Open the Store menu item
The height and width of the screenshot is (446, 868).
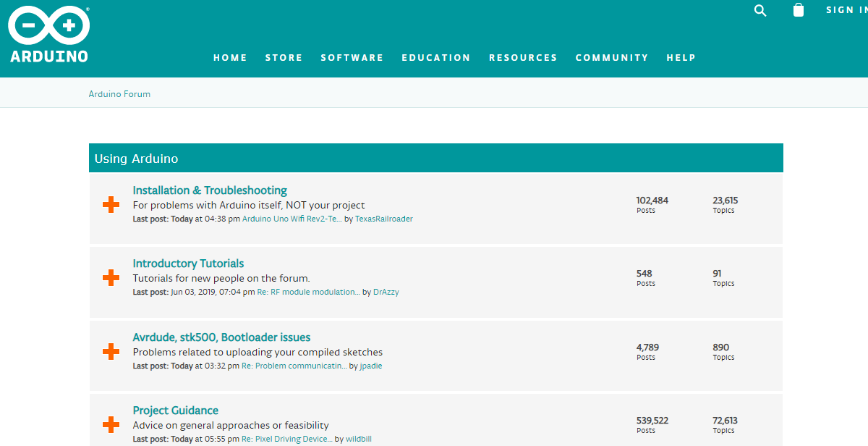pos(284,58)
